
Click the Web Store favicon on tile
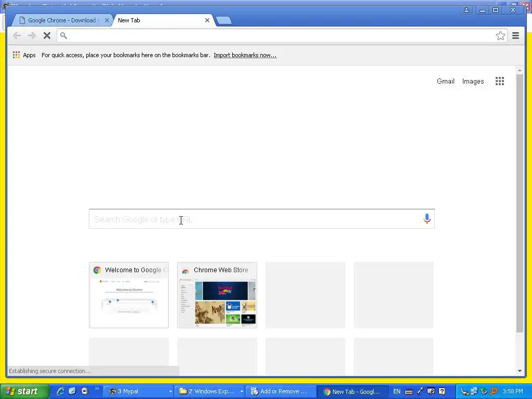(x=185, y=271)
